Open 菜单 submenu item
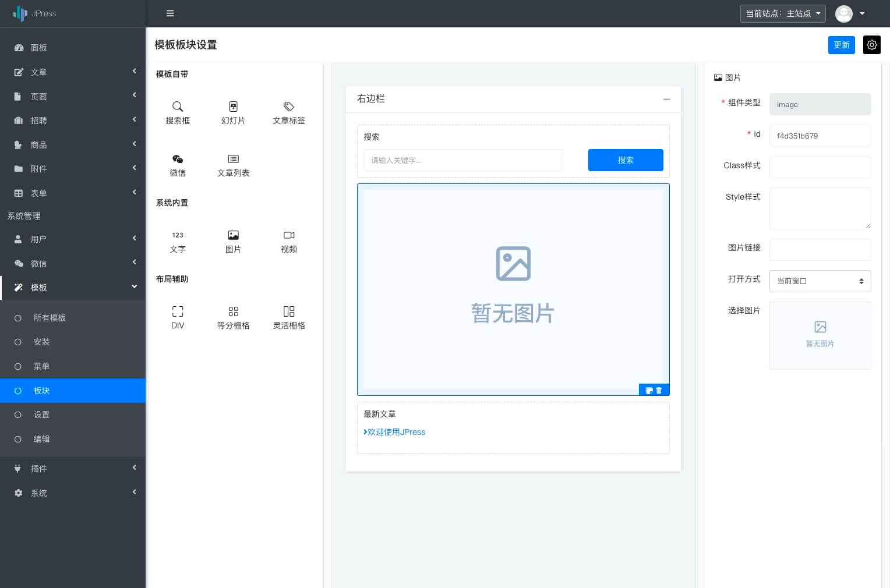Screen dimensions: 890x588 [x=73, y=366]
